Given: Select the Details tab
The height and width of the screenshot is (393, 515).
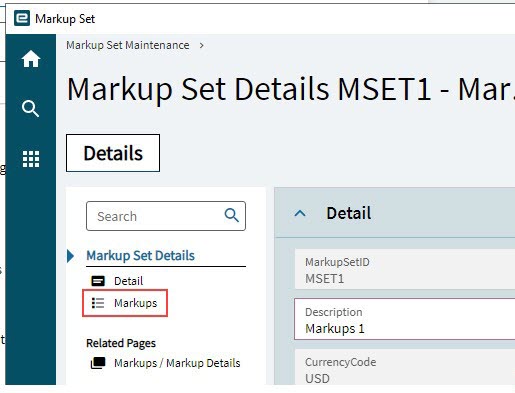Looking at the screenshot, I should [x=113, y=153].
